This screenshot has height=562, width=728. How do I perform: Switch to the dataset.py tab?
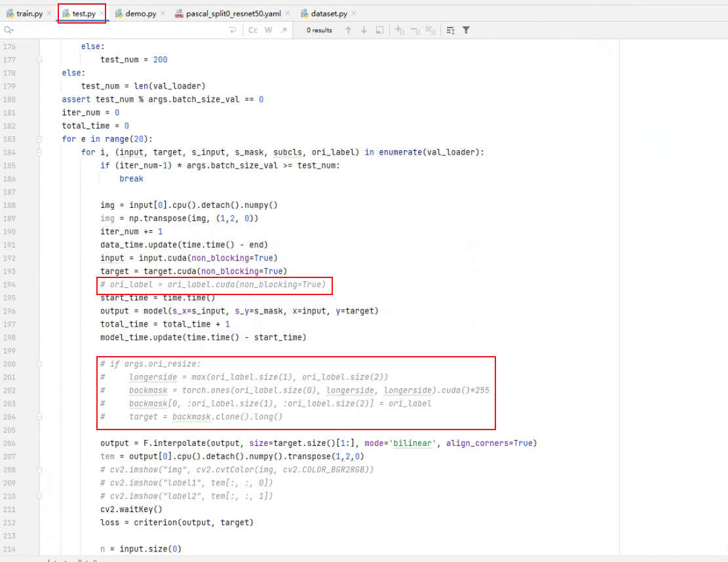pyautogui.click(x=324, y=14)
